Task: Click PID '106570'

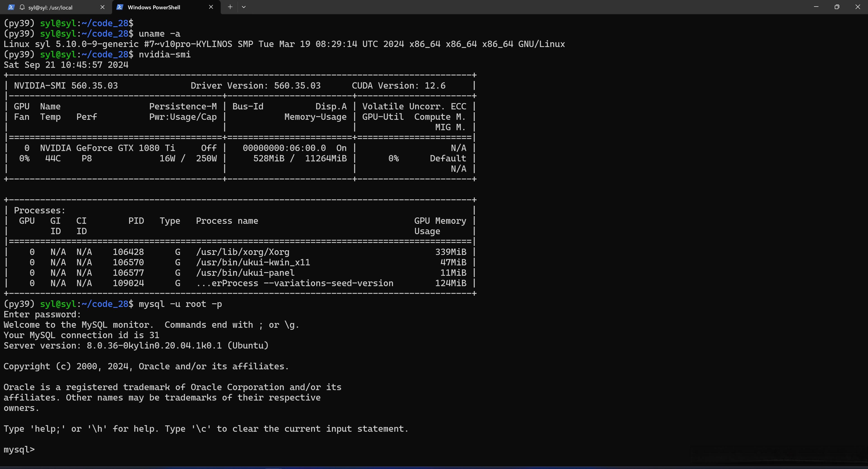Action: pos(128,262)
